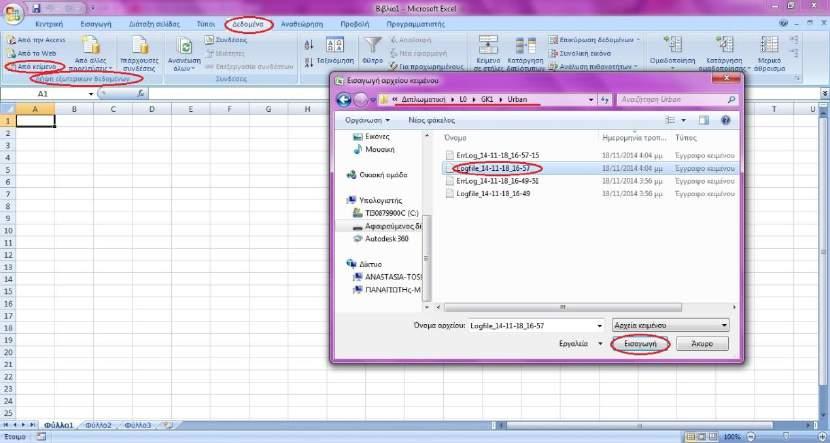Save the workbook from the quick toolbar
Viewport: 830px width, 443px height.
(37, 8)
